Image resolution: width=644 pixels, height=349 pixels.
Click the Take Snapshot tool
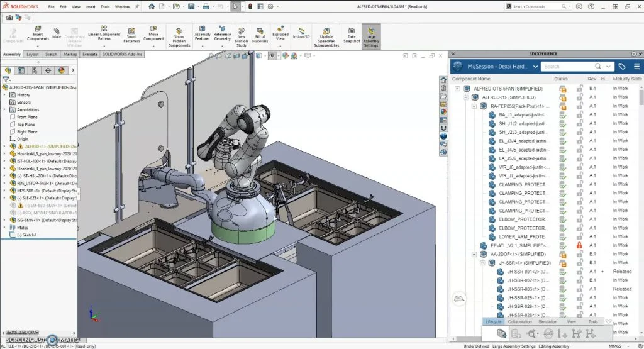(352, 35)
